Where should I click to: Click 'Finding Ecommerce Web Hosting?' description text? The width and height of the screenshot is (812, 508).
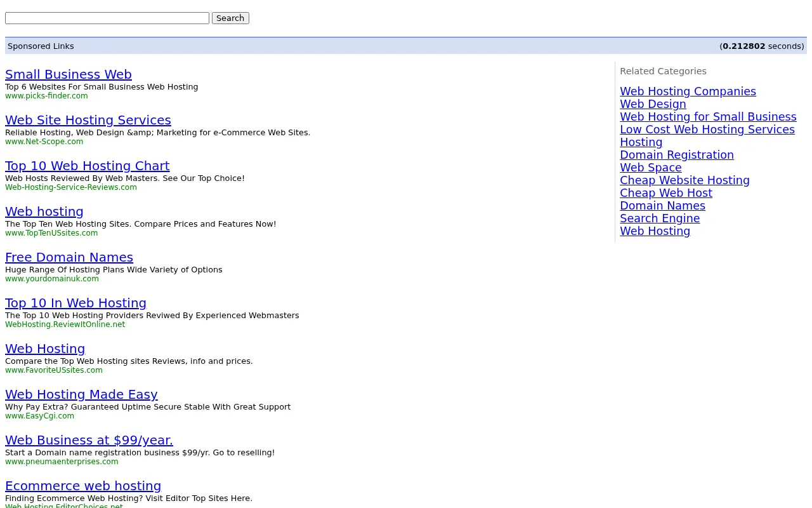[x=129, y=498]
